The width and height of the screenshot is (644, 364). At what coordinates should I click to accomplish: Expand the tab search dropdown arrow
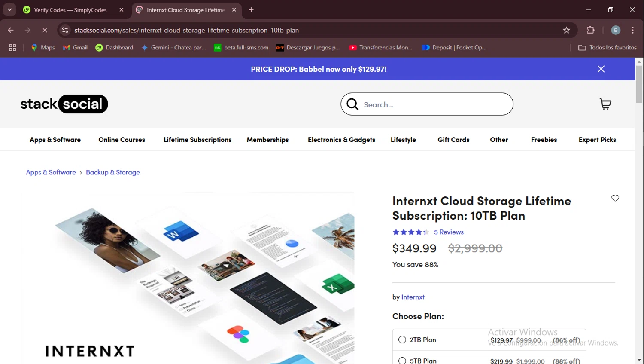pos(9,10)
